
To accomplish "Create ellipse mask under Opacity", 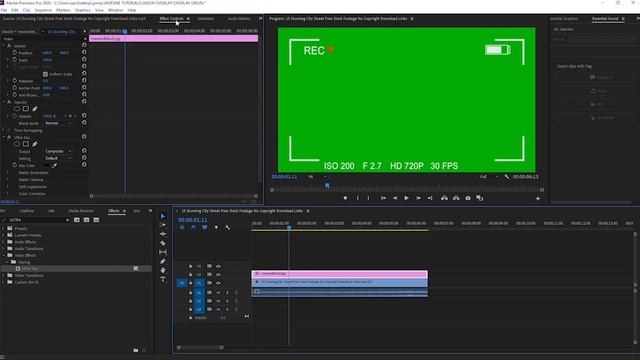I will pyautogui.click(x=17, y=109).
